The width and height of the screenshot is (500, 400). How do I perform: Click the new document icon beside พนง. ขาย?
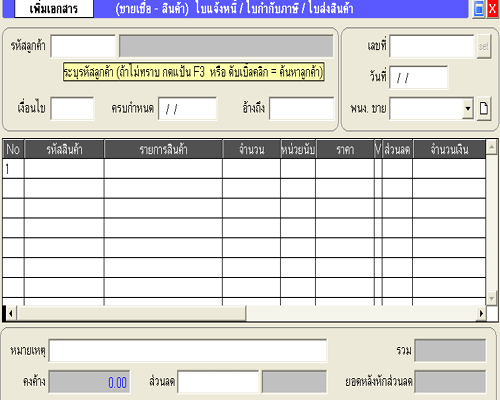tap(484, 108)
